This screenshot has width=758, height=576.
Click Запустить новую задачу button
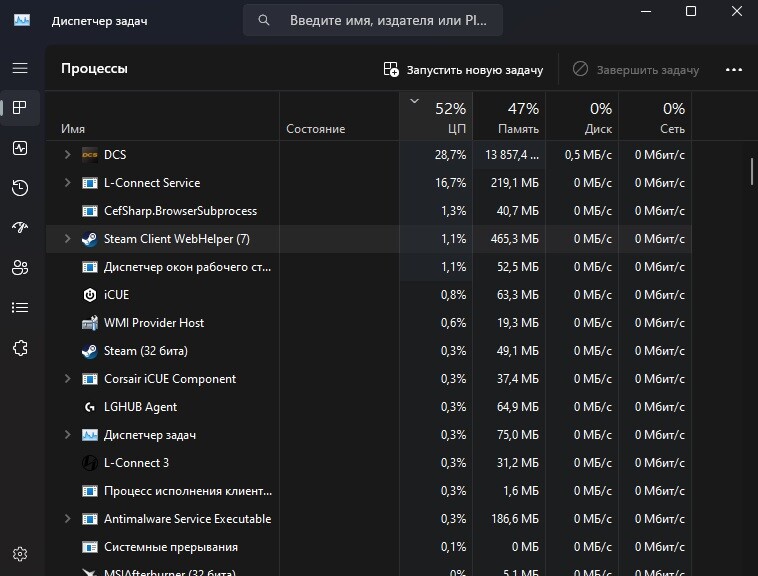463,70
